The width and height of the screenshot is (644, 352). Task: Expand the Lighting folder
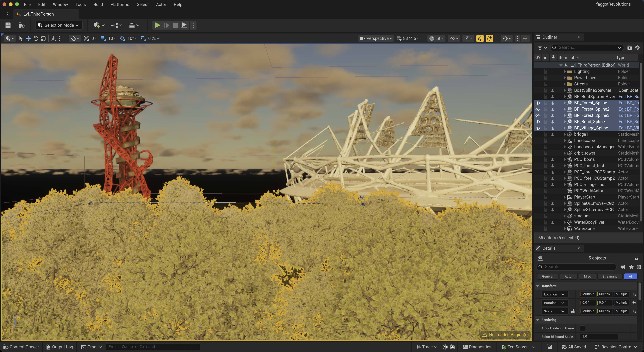click(x=564, y=71)
